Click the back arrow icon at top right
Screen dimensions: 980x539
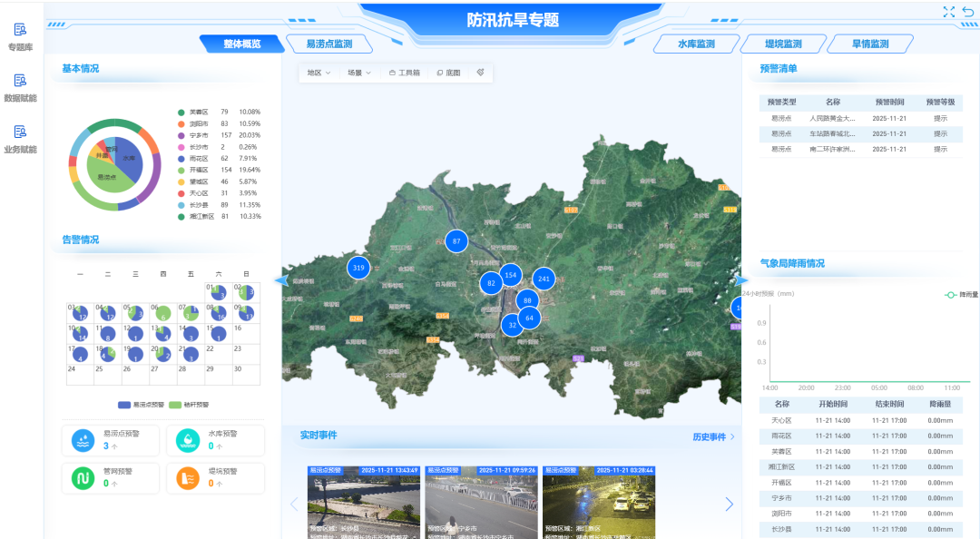point(968,12)
